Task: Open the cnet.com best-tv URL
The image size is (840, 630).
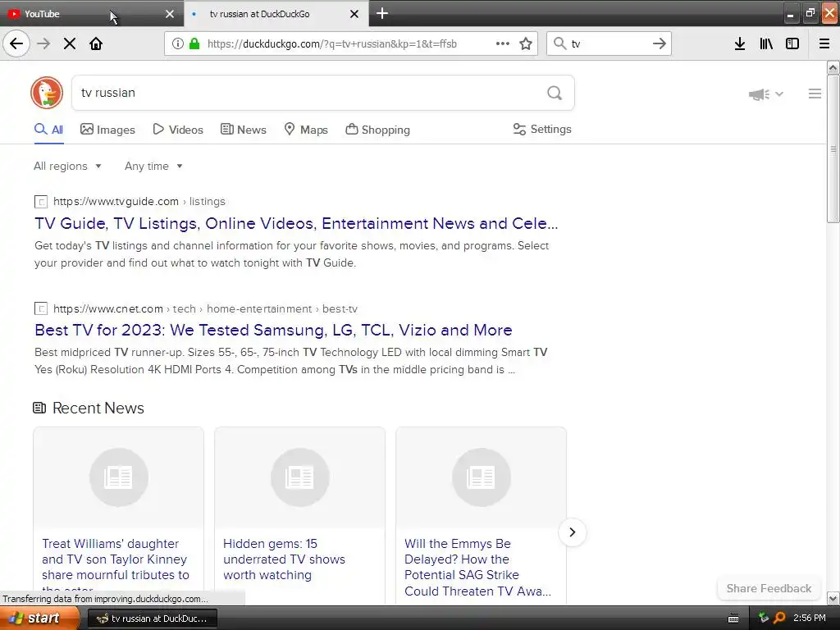Action: tap(205, 308)
